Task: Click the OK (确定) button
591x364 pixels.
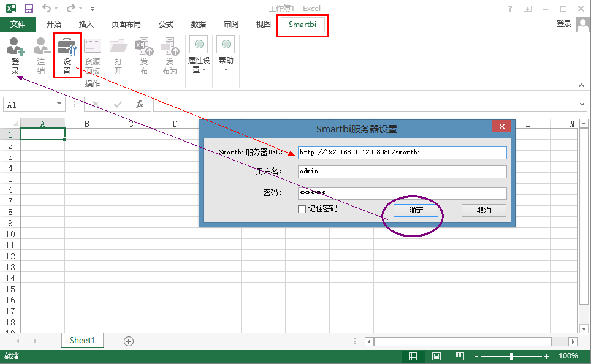Action: (x=416, y=210)
